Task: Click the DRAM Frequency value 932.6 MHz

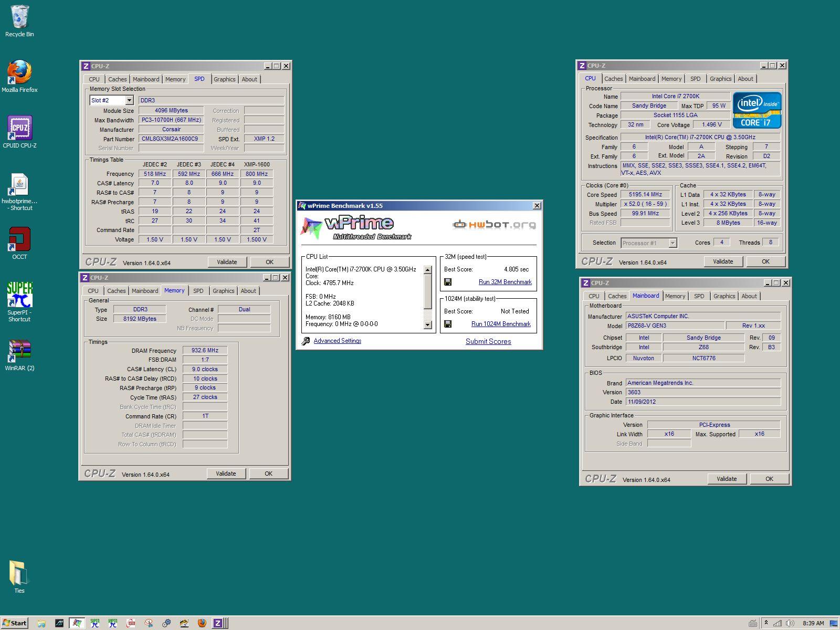Action: tap(205, 350)
